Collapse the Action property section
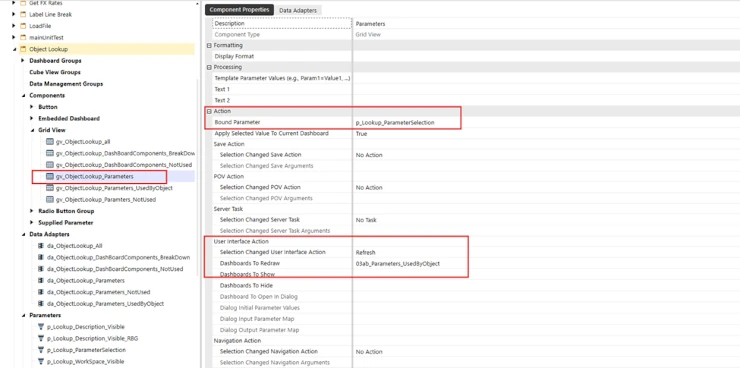 [209, 111]
